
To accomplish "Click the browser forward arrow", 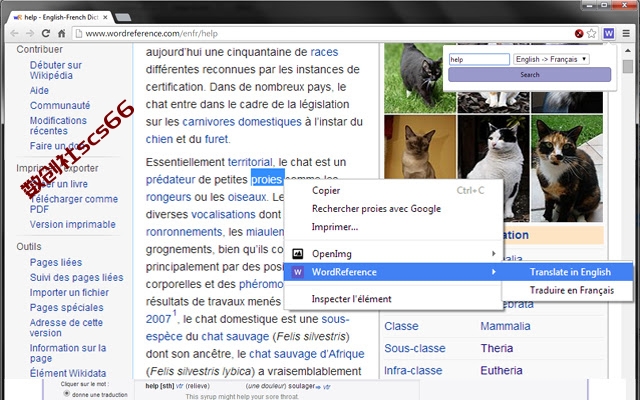I will click(30, 33).
